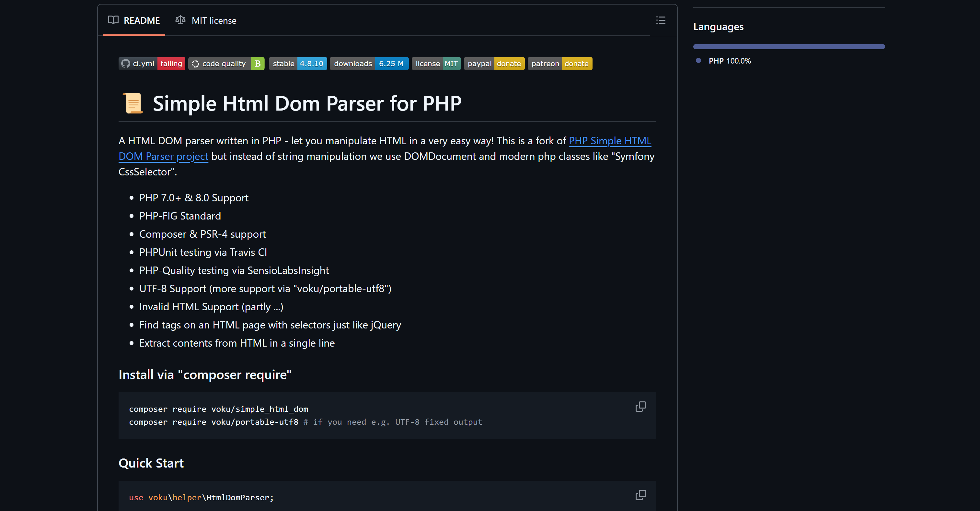
Task: Open the README outline icon
Action: (x=661, y=20)
